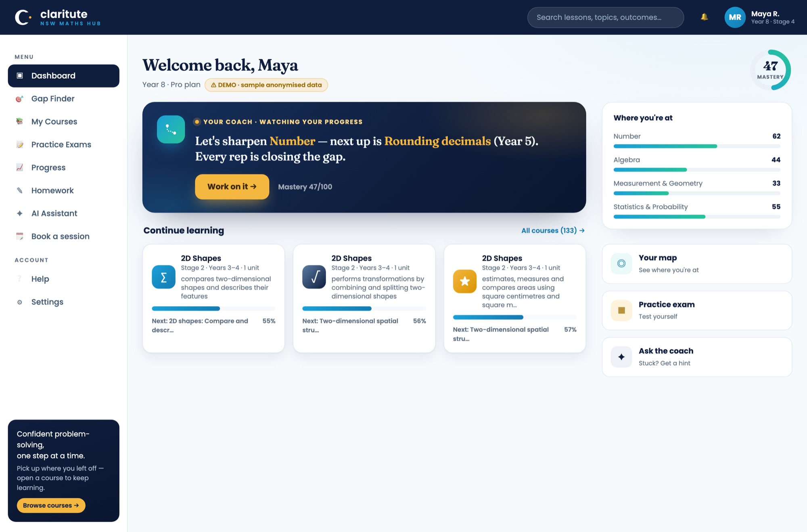Image resolution: width=807 pixels, height=532 pixels.
Task: Click the star icon on third 2D Shapes card
Action: [x=464, y=281]
